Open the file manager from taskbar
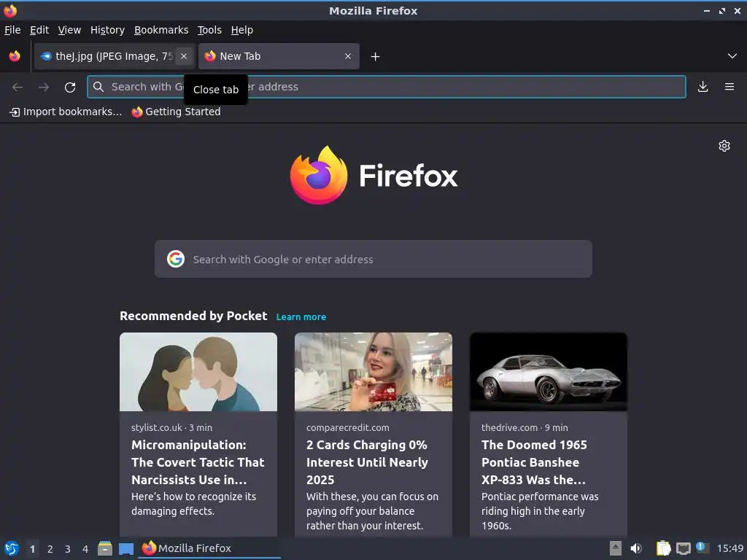This screenshot has width=747, height=560. (105, 548)
